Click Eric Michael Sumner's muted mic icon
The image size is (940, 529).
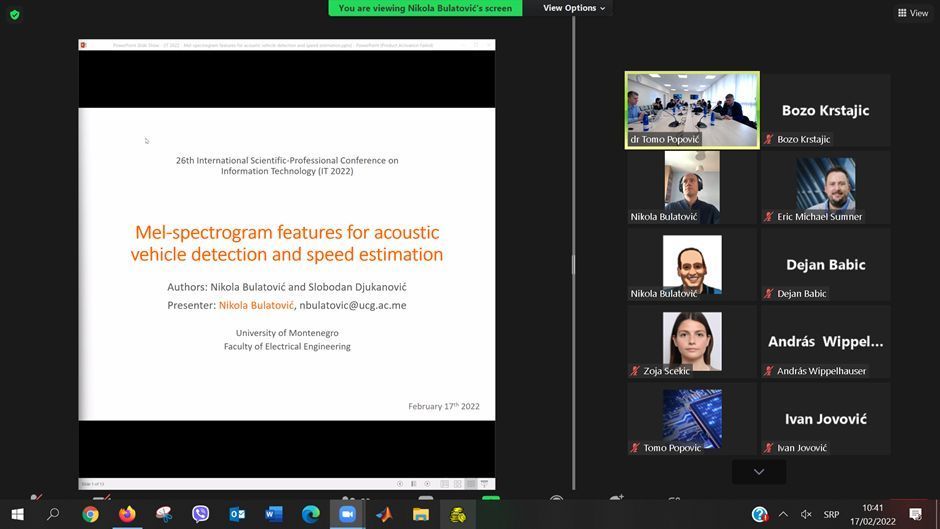768,217
